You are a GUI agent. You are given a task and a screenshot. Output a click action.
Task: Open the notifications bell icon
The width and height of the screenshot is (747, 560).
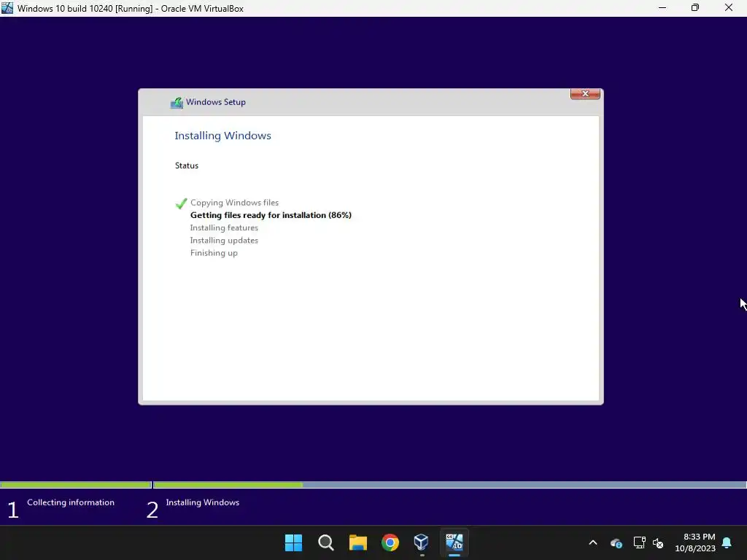pyautogui.click(x=727, y=542)
